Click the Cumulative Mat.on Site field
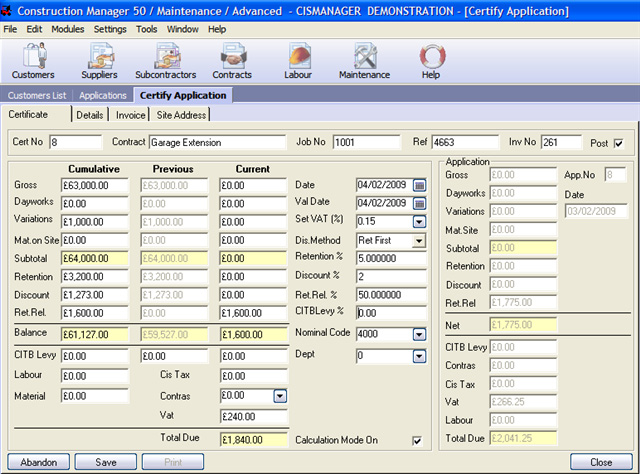Screen dimensions: 640x474 (x=95, y=240)
